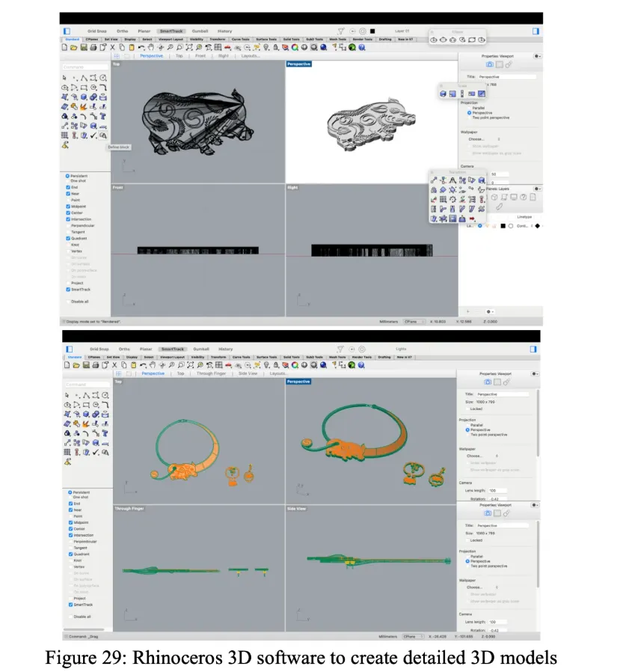The image size is (617, 672).
Task: Click the New document icon in top Rhino window
Action: [x=64, y=48]
